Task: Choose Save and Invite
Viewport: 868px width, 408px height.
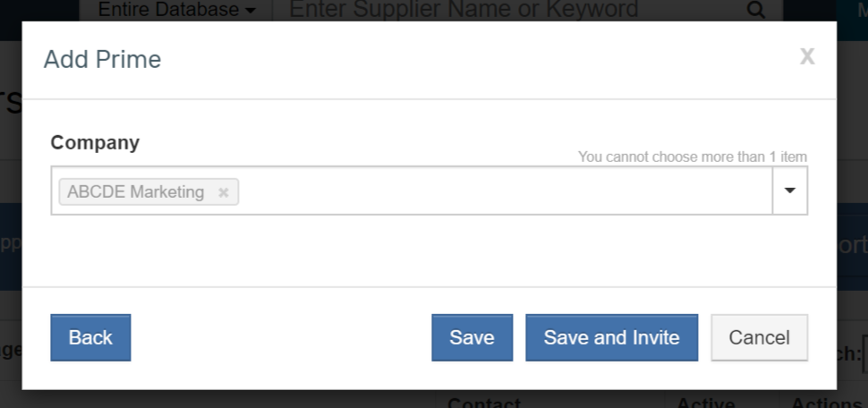Action: [612, 337]
